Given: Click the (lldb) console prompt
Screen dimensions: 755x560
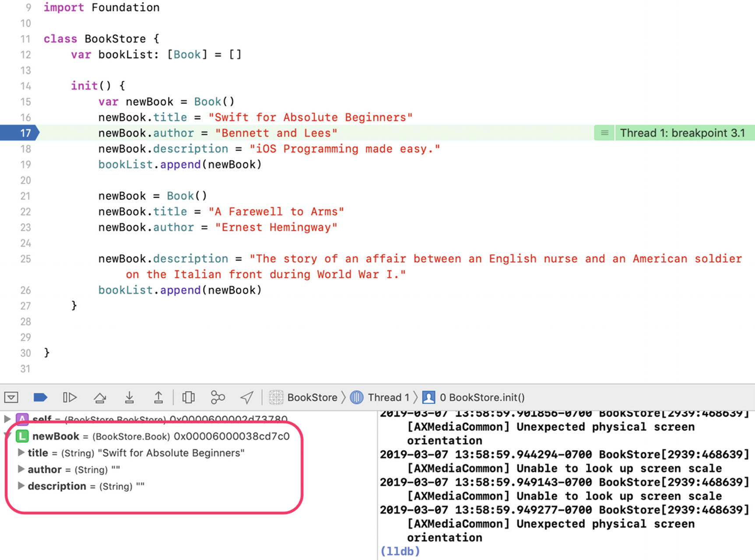Looking at the screenshot, I should click(x=400, y=551).
